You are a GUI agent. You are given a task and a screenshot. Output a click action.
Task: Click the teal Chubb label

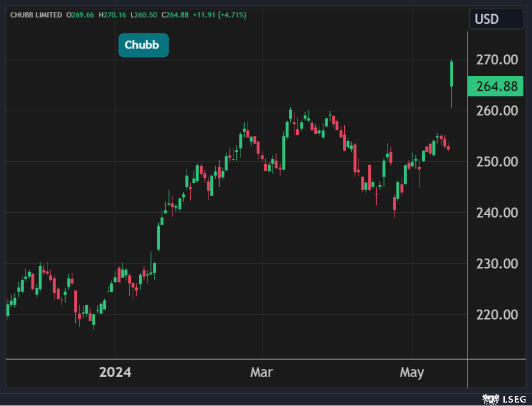[x=143, y=45]
